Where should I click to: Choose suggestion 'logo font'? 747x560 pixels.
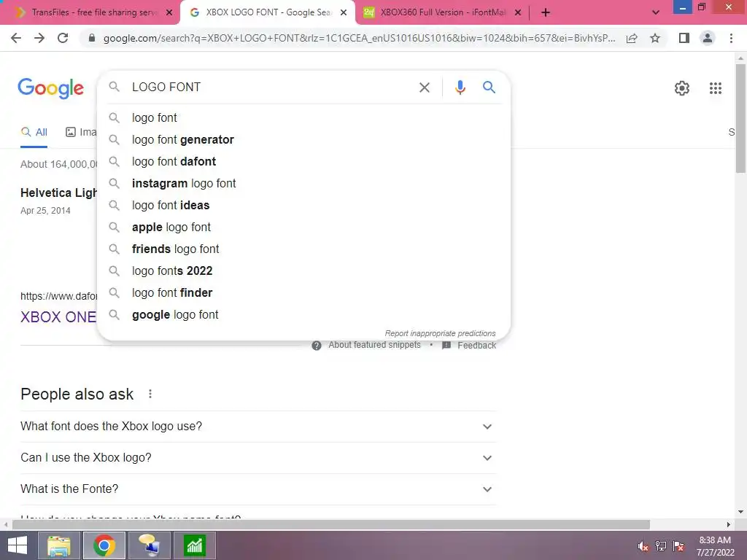tap(303, 117)
